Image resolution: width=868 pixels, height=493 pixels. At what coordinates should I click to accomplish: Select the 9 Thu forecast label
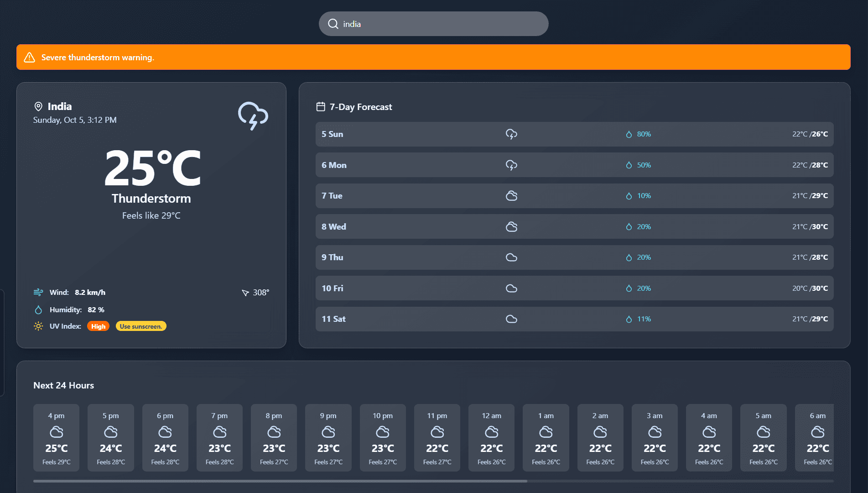333,257
